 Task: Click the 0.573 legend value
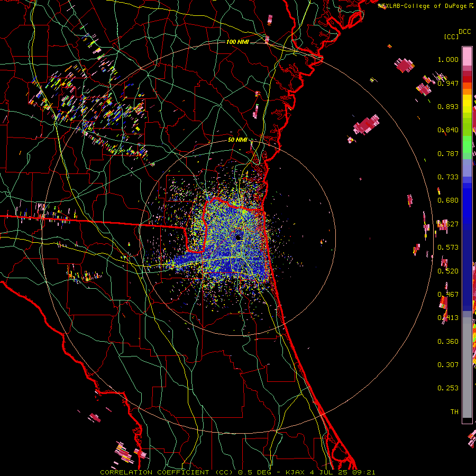(448, 248)
